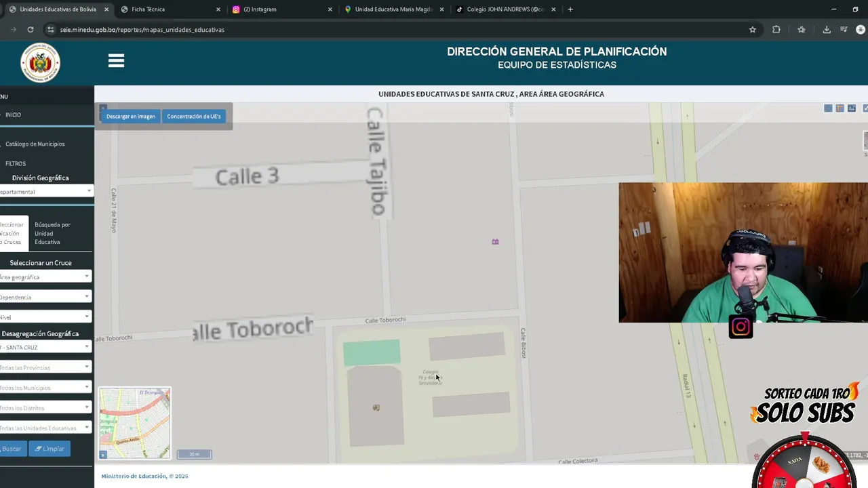View site information icon in address bar

pyautogui.click(x=50, y=29)
